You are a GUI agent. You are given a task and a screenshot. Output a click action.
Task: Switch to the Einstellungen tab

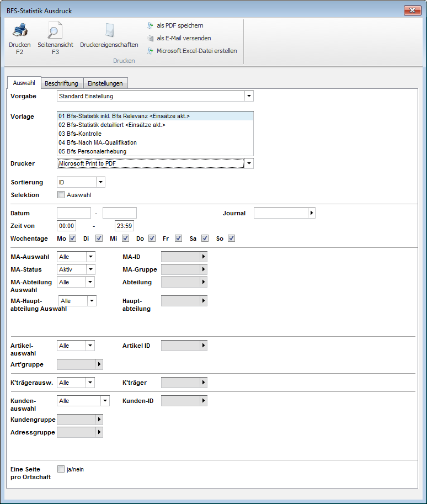pos(105,83)
